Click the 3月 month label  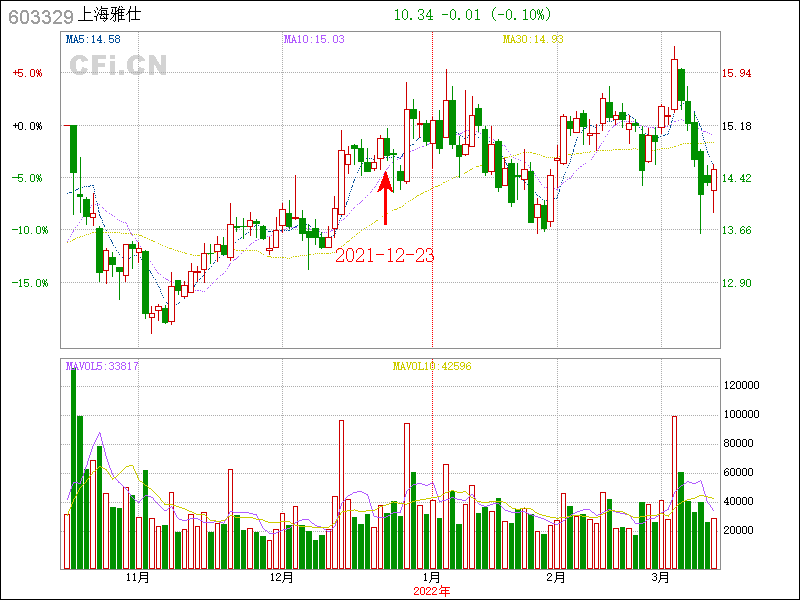pos(661,578)
